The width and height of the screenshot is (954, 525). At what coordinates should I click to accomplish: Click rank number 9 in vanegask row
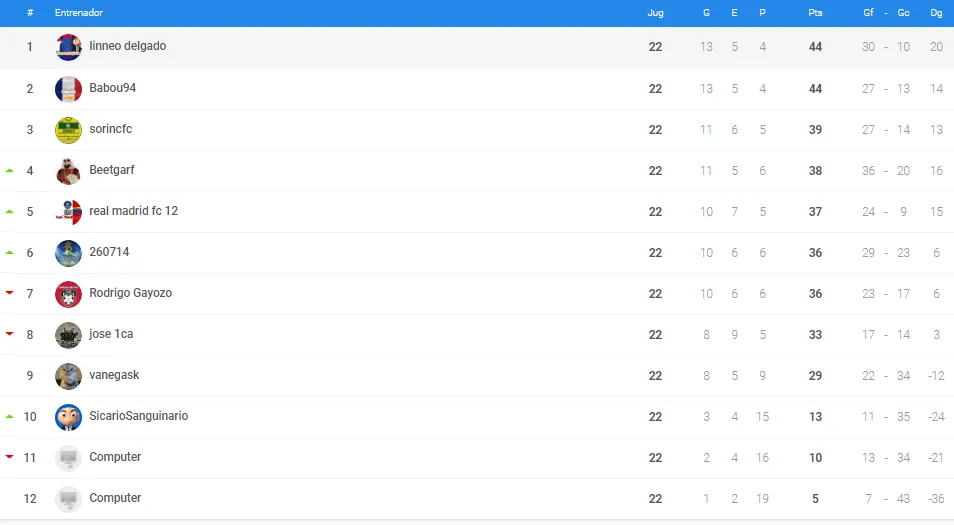pos(30,376)
